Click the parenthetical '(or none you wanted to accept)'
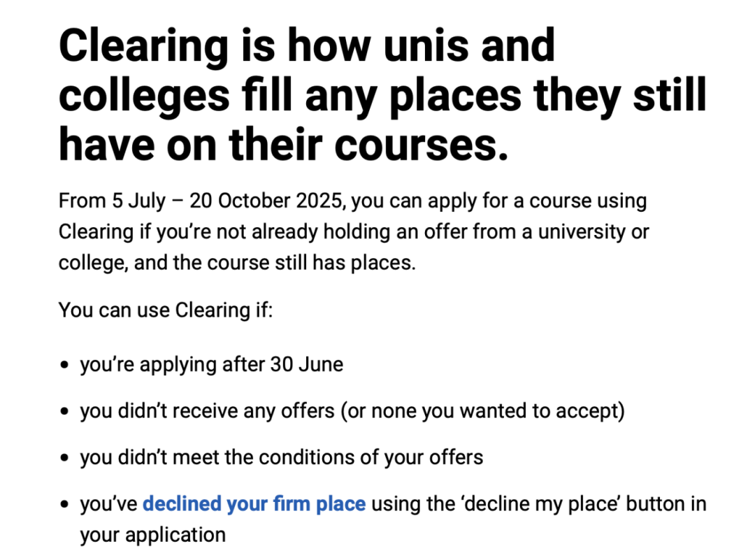 point(482,412)
